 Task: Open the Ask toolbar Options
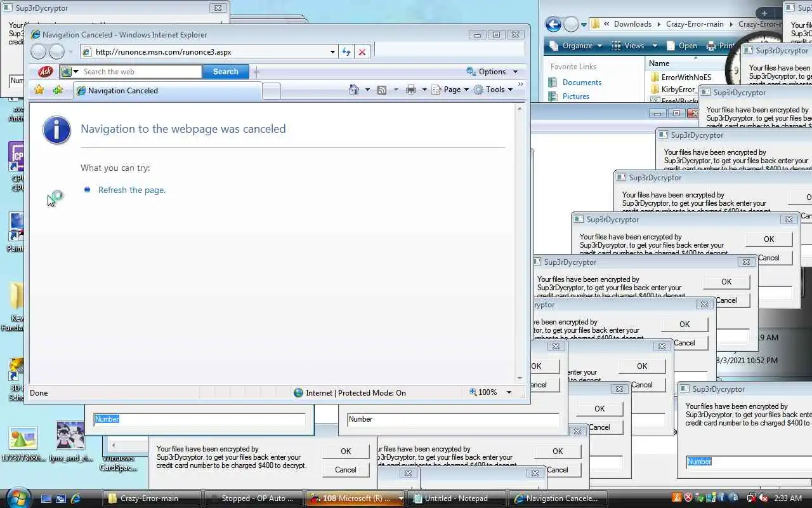point(487,72)
